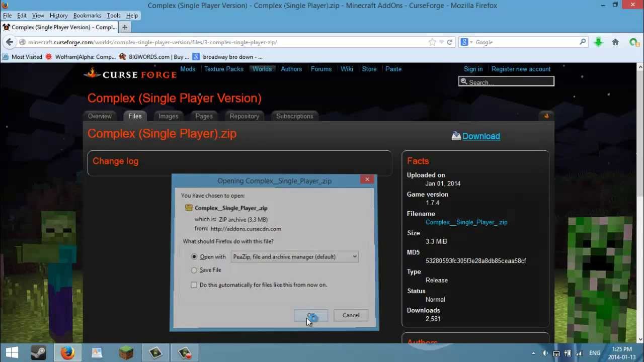Click the search magnifier in Google search box
Viewport: 644px width, 362px height.
[583, 42]
